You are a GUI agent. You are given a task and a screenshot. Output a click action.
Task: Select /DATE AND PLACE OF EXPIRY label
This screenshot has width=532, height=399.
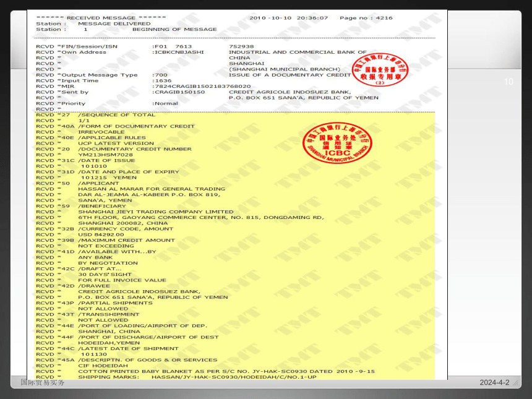(x=129, y=172)
